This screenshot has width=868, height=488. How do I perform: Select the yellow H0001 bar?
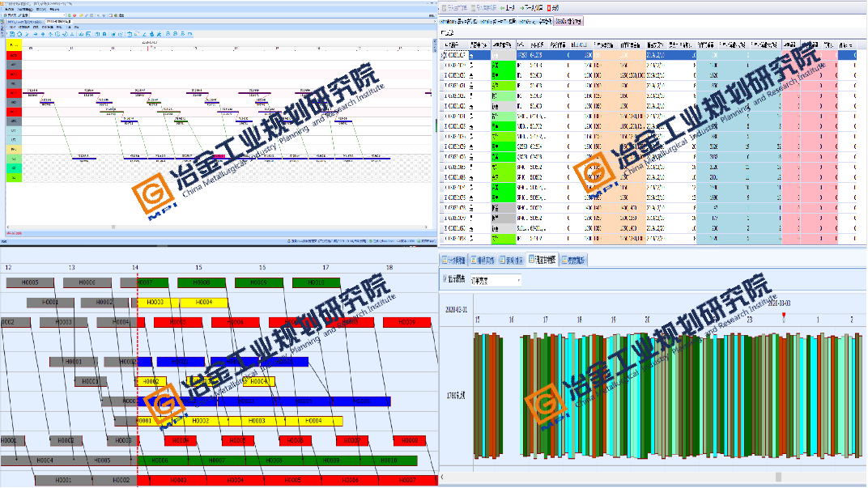point(144,421)
